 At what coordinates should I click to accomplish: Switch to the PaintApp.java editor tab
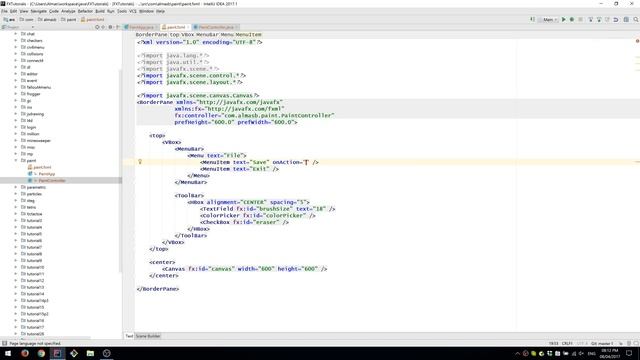pyautogui.click(x=141, y=27)
